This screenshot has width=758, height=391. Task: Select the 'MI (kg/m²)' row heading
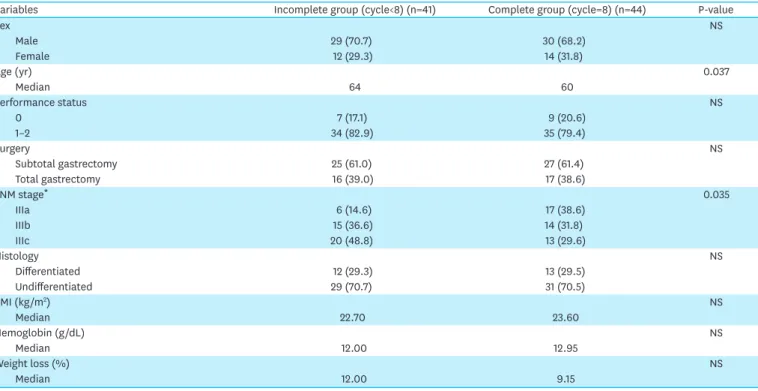click(25, 303)
